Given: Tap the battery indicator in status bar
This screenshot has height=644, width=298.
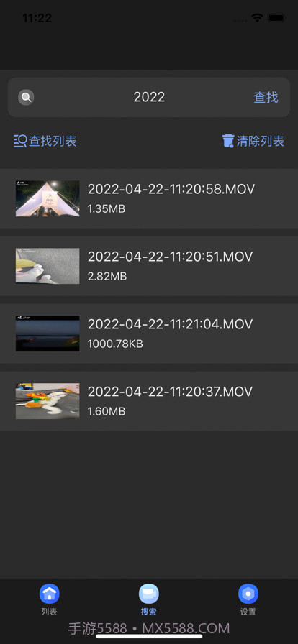Looking at the screenshot, I should 276,18.
